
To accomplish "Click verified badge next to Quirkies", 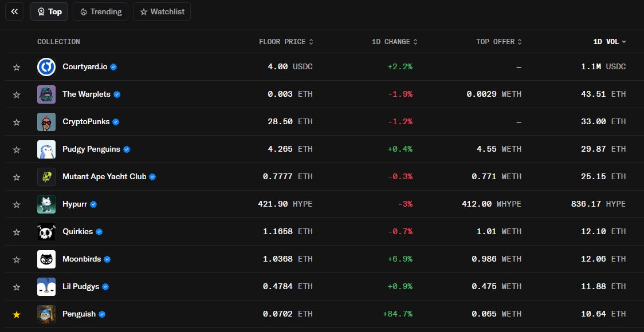I will point(99,232).
